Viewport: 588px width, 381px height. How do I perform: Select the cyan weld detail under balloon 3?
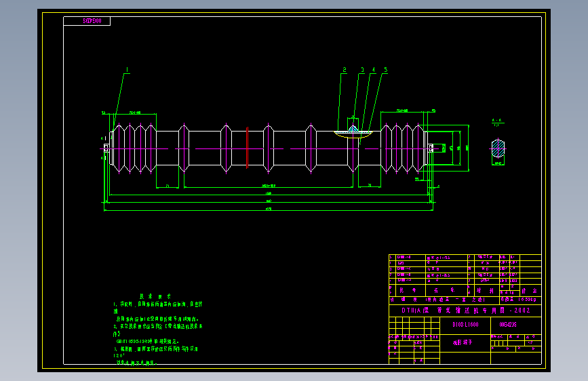click(353, 129)
